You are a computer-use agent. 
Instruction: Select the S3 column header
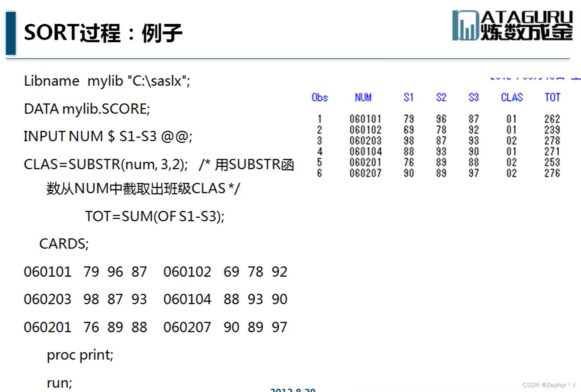point(473,97)
